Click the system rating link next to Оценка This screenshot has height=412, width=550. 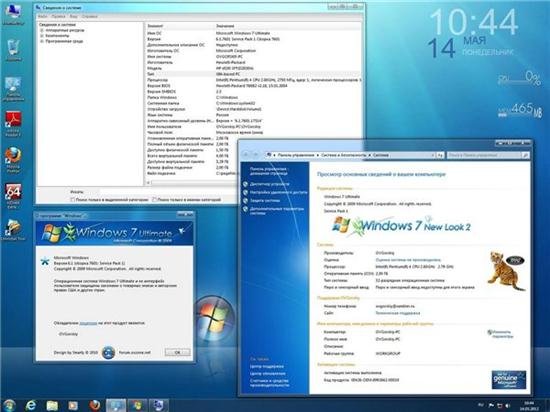click(408, 260)
